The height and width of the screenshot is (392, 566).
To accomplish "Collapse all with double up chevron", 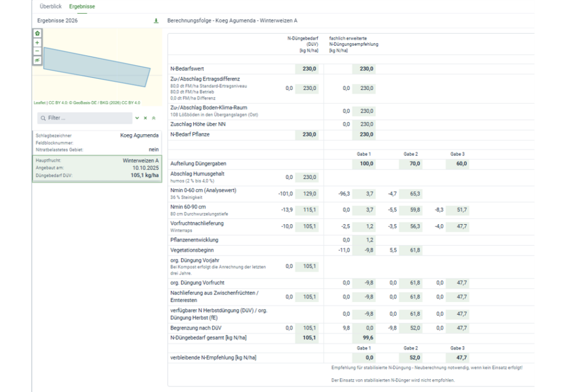I will [x=154, y=118].
